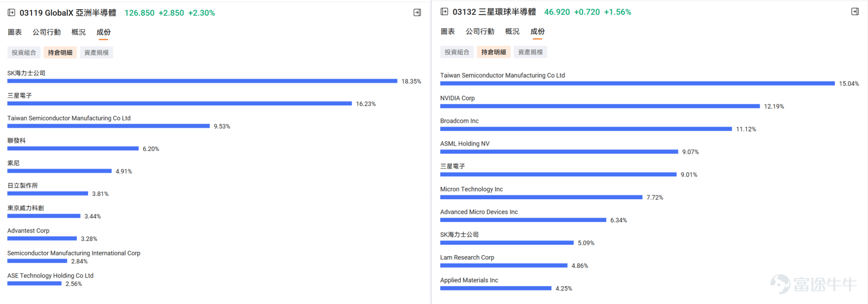Click the 46.920 price in 03132 panel
This screenshot has width=868, height=304.
click(557, 12)
